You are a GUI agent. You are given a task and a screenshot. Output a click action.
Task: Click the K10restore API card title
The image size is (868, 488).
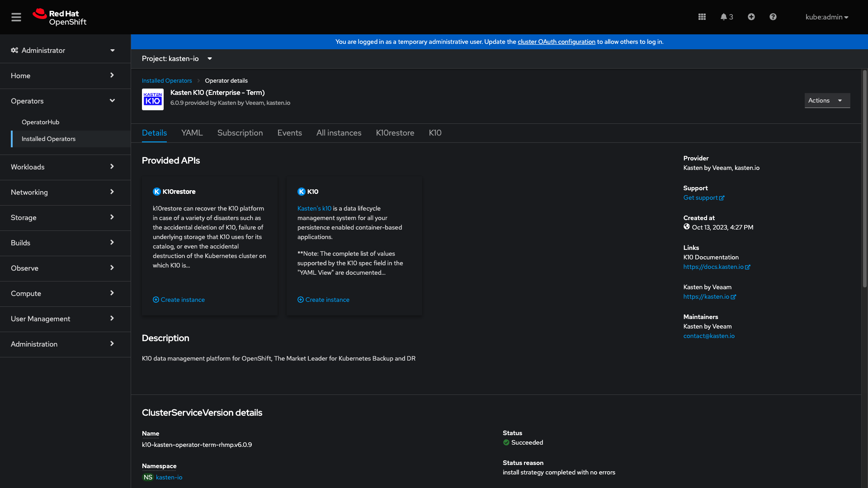pyautogui.click(x=179, y=192)
